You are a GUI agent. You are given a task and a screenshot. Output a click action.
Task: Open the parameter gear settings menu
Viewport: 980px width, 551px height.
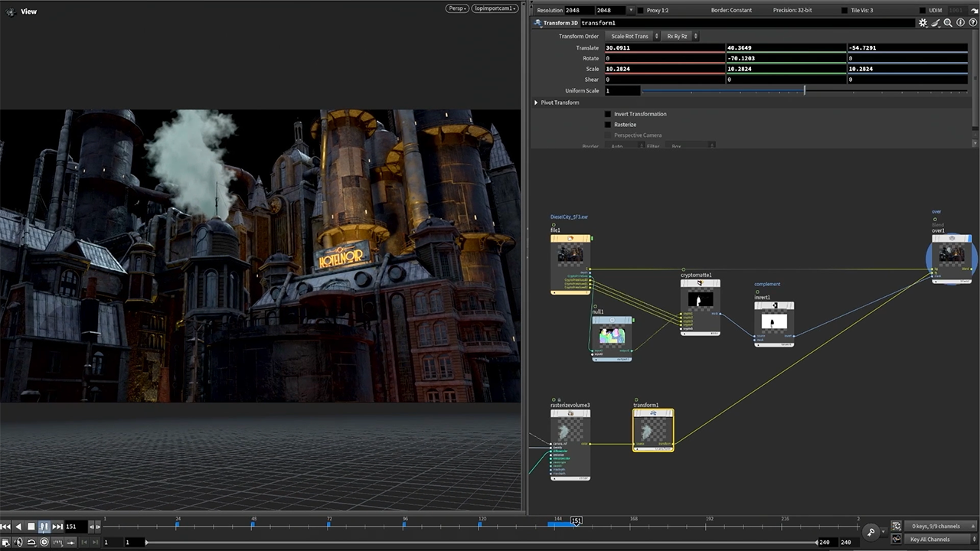coord(923,23)
